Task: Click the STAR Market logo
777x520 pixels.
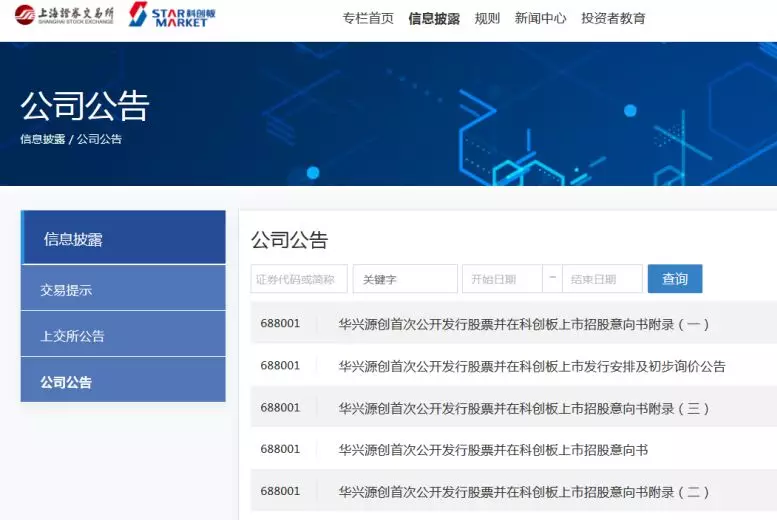Action: click(x=172, y=15)
